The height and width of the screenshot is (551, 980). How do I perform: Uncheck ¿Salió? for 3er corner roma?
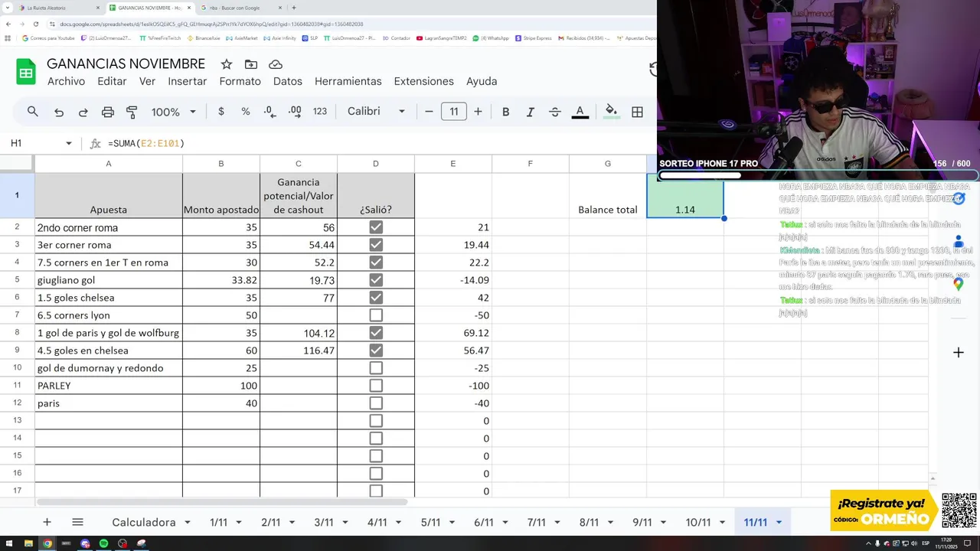(x=376, y=245)
